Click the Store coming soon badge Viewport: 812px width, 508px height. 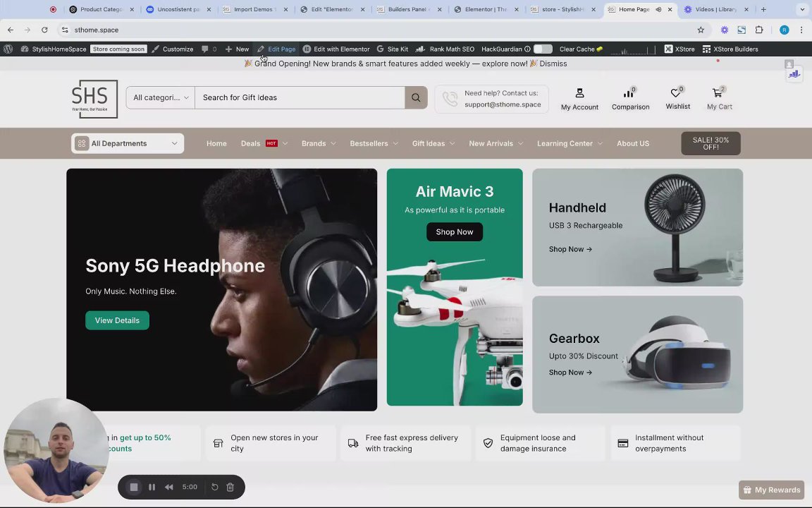pyautogui.click(x=118, y=49)
